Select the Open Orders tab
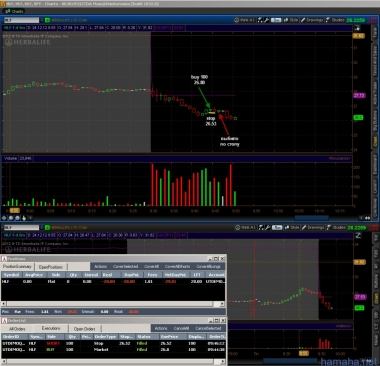Viewport: 380px width, 366px height. (84, 329)
